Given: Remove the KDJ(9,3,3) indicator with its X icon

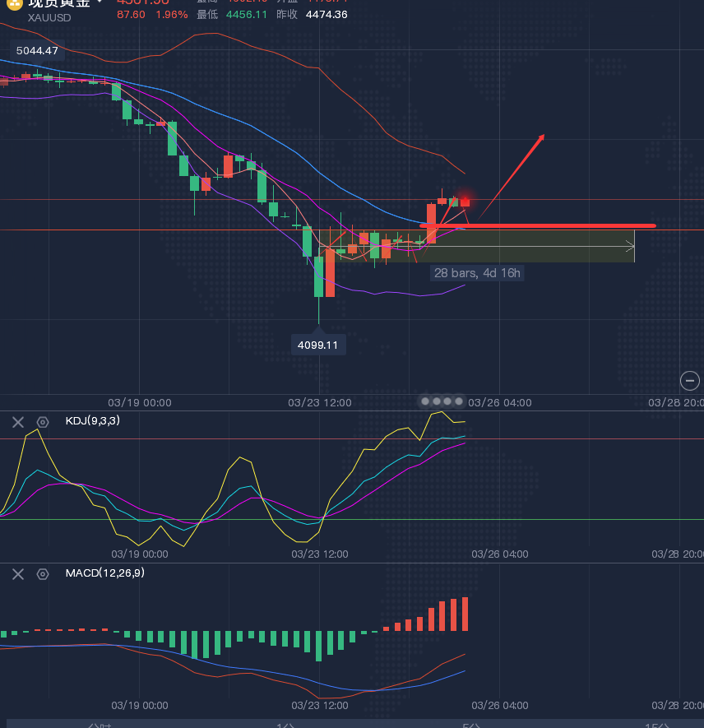Looking at the screenshot, I should (17, 422).
